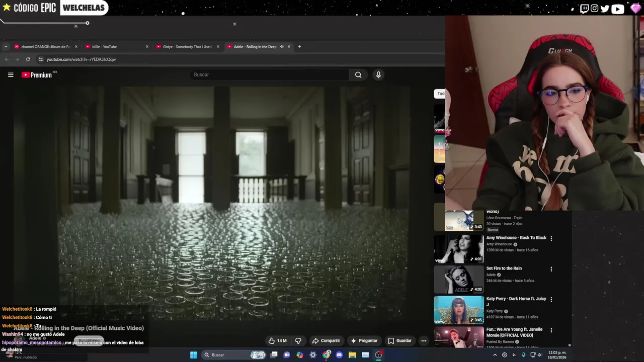Open the Preguntar AI ask button
This screenshot has height=362, width=644.
coord(364,341)
